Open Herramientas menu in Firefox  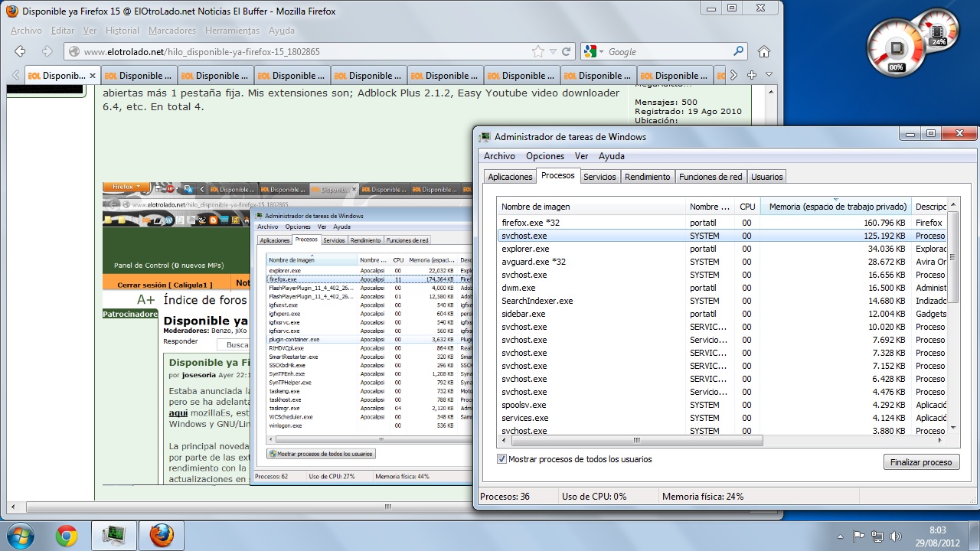(x=233, y=31)
